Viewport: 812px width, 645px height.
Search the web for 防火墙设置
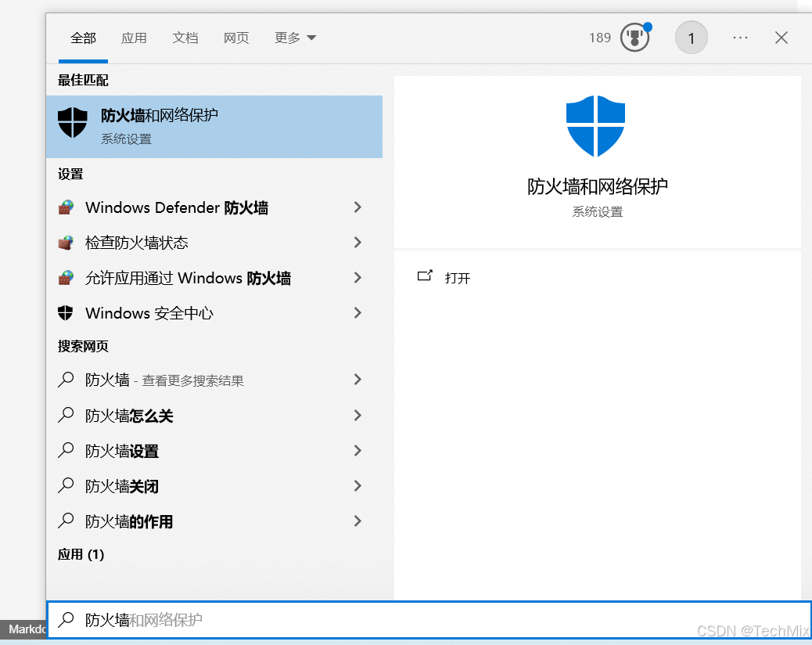[x=214, y=450]
